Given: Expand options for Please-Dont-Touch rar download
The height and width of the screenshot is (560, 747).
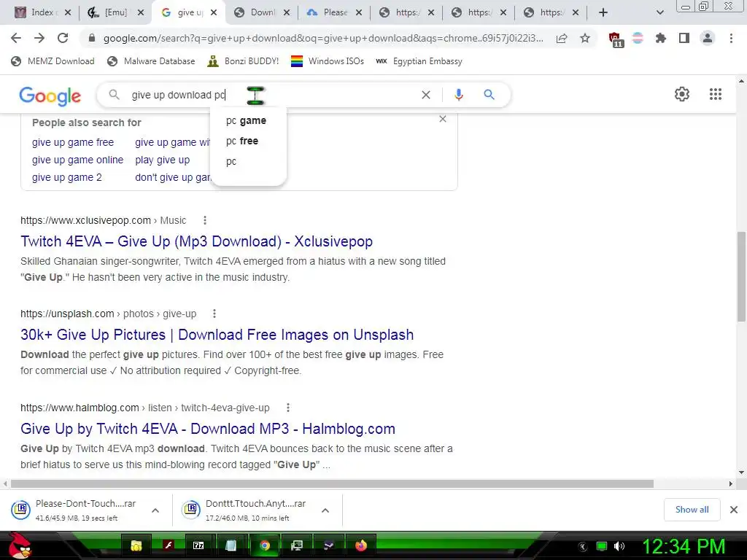Looking at the screenshot, I should 155,510.
